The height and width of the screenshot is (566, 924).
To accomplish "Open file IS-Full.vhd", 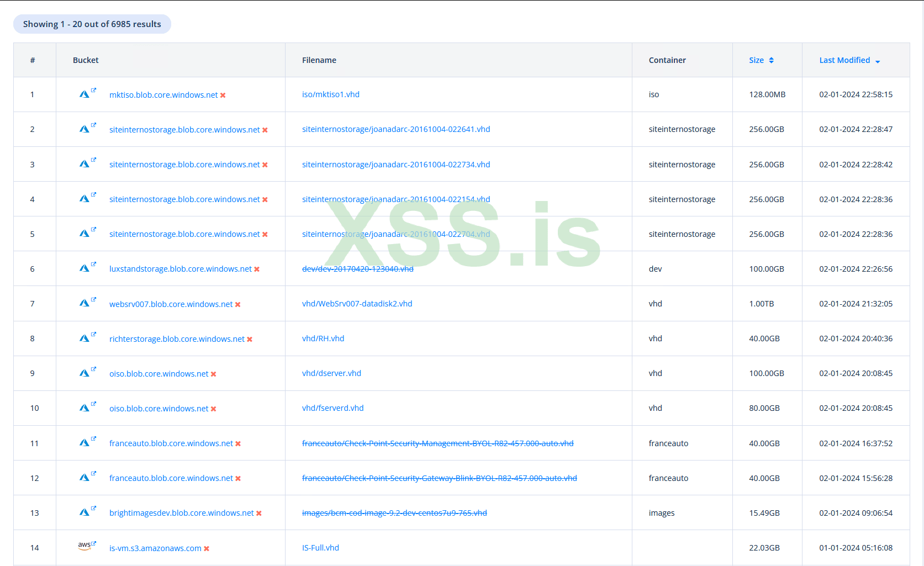I will click(x=321, y=548).
